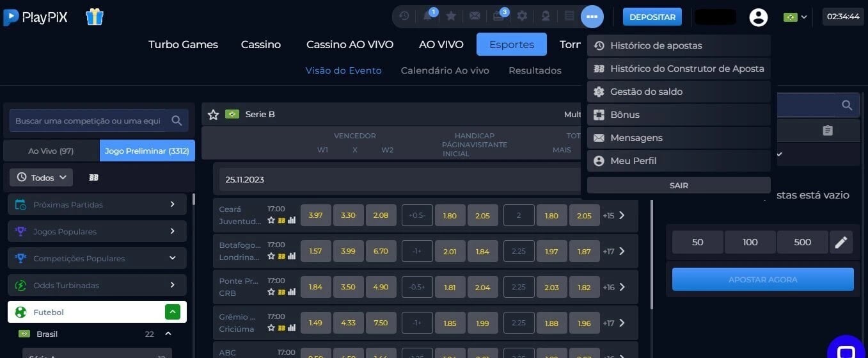868x358 pixels.
Task: Collapse the Futebol section green chevron
Action: click(172, 313)
